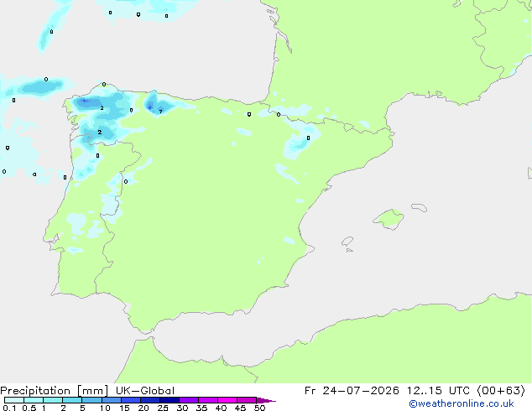Click the "Fr 24-07-2026" forecast date

click(352, 391)
